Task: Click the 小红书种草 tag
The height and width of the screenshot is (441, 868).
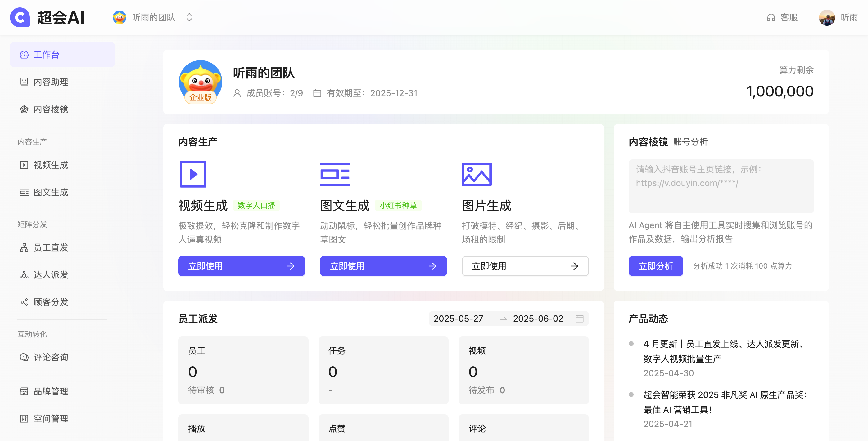Action: tap(398, 205)
